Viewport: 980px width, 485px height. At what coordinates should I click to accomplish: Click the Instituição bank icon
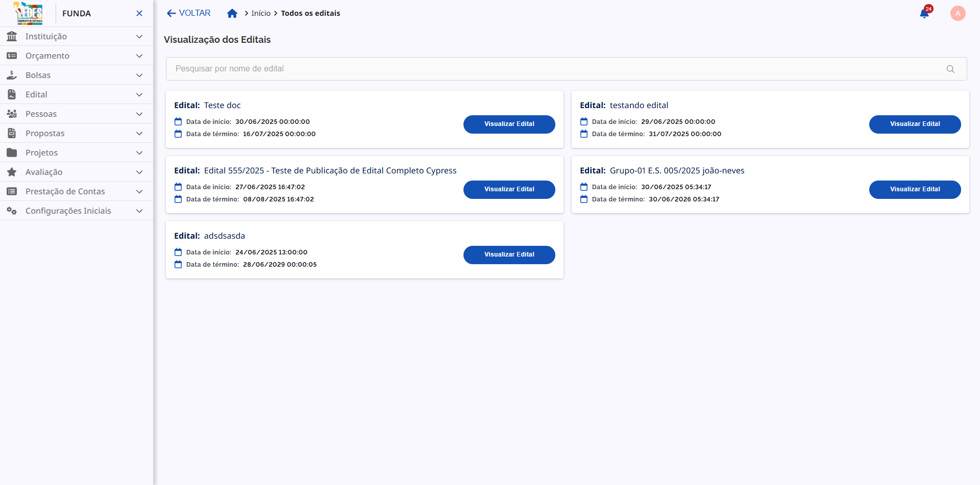[x=11, y=36]
